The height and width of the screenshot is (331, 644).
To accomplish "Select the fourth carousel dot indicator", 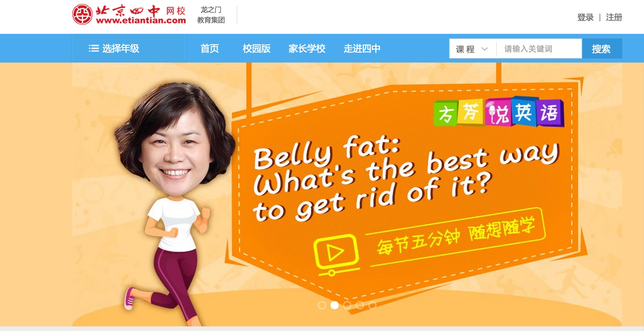I will [x=360, y=305].
